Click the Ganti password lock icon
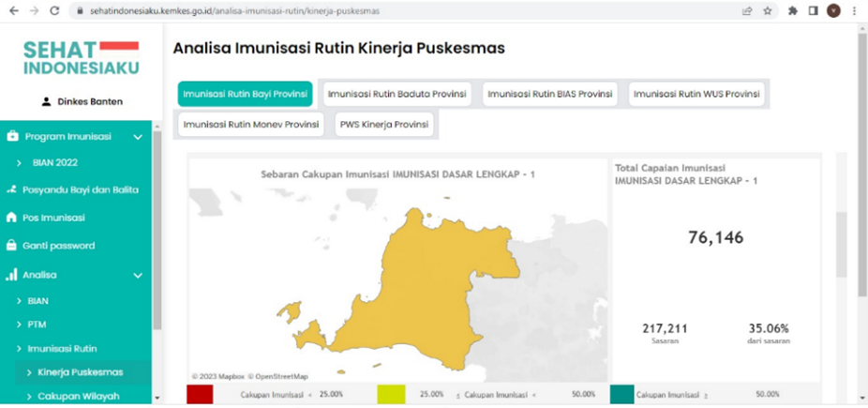868x408 pixels. [12, 246]
